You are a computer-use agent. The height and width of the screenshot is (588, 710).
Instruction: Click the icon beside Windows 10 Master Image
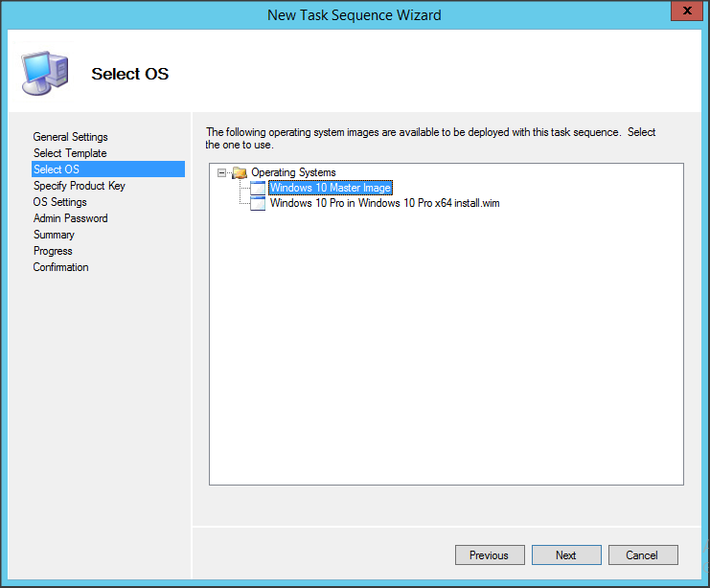click(258, 188)
